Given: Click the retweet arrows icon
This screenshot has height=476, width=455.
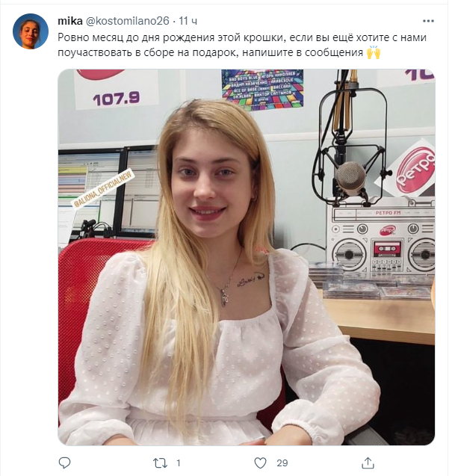Looking at the screenshot, I should [160, 463].
